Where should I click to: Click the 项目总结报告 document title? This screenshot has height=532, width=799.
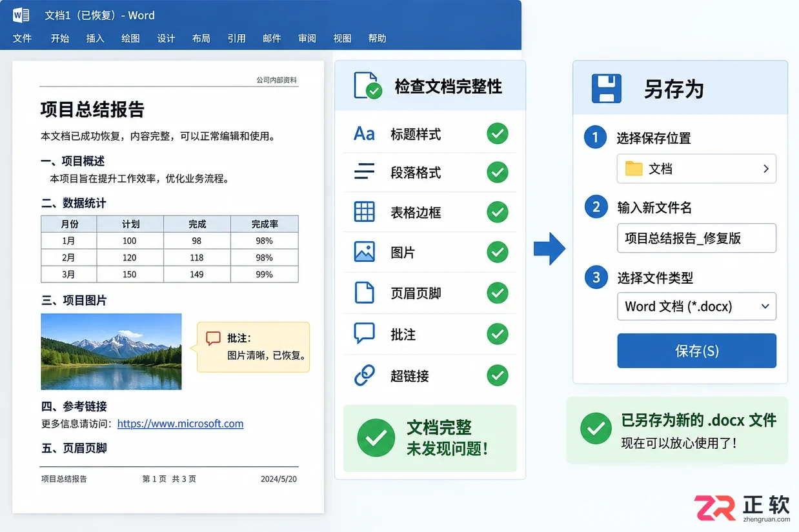coord(92,109)
